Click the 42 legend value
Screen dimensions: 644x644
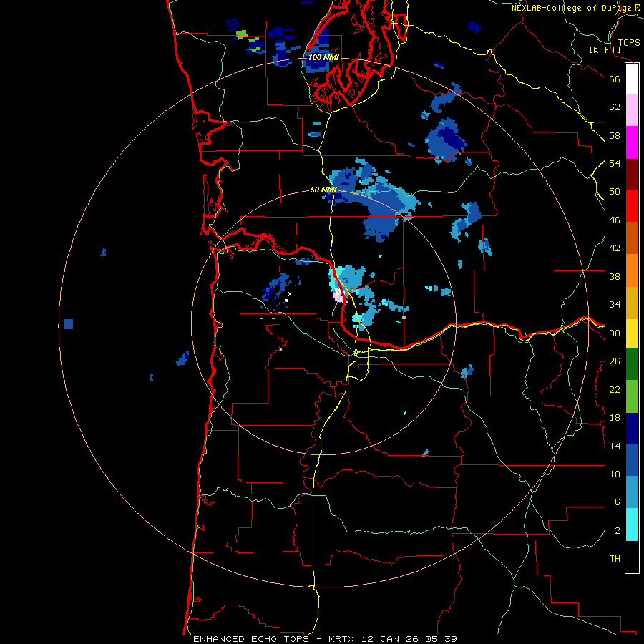(615, 248)
